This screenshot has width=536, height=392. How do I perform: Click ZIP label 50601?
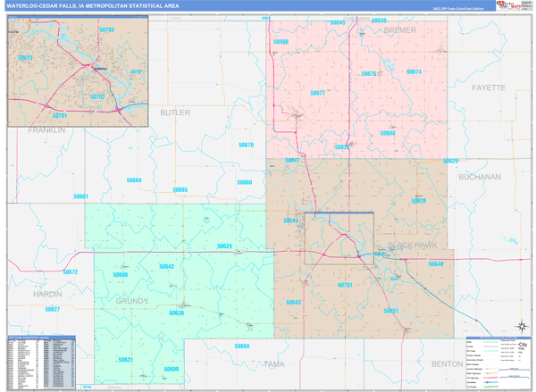coord(81,196)
